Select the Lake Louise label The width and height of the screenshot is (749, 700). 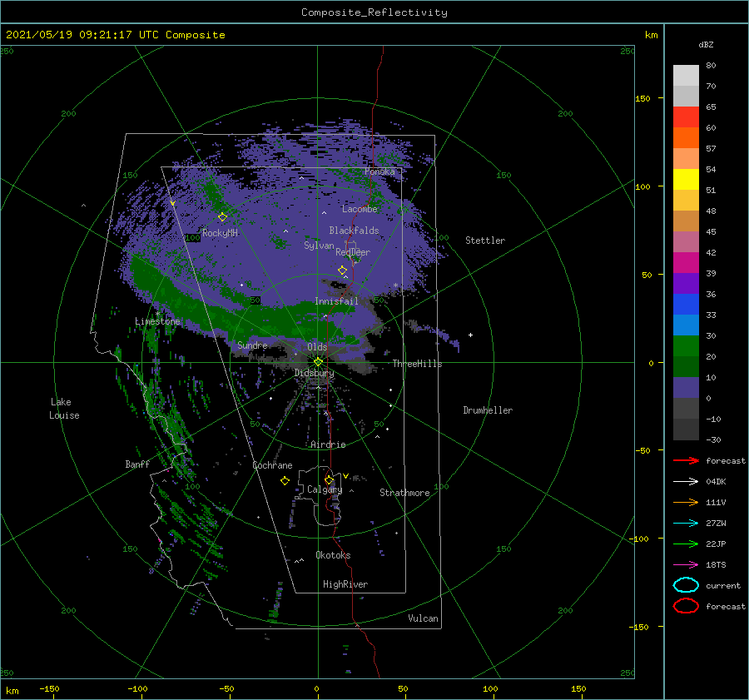click(64, 409)
